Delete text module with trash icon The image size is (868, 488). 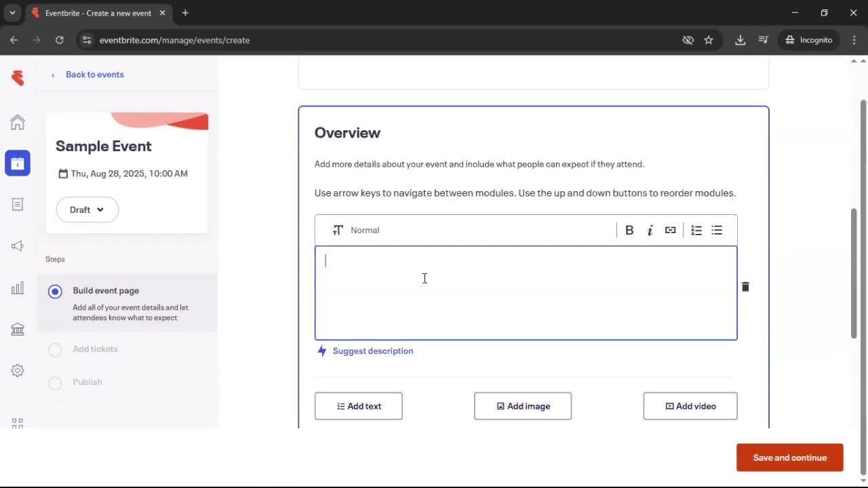[x=745, y=287]
